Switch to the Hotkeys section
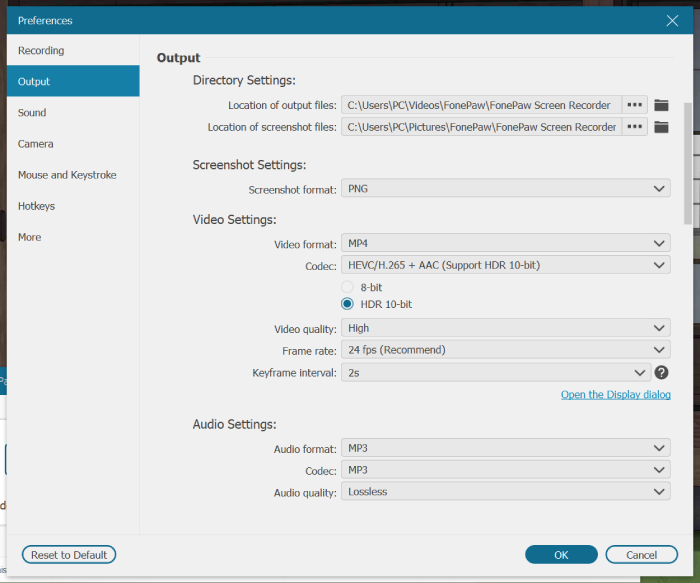Viewport: 700px width, 583px height. pyautogui.click(x=73, y=206)
